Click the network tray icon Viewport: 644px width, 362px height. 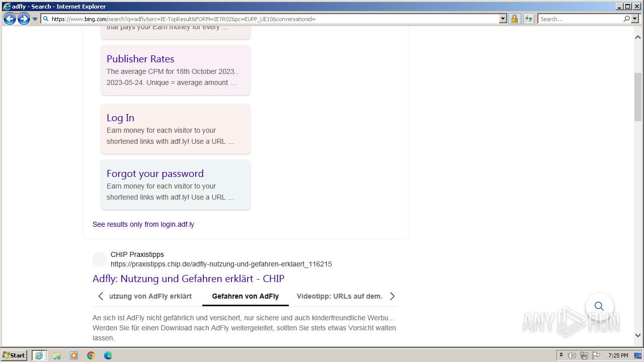(584, 355)
